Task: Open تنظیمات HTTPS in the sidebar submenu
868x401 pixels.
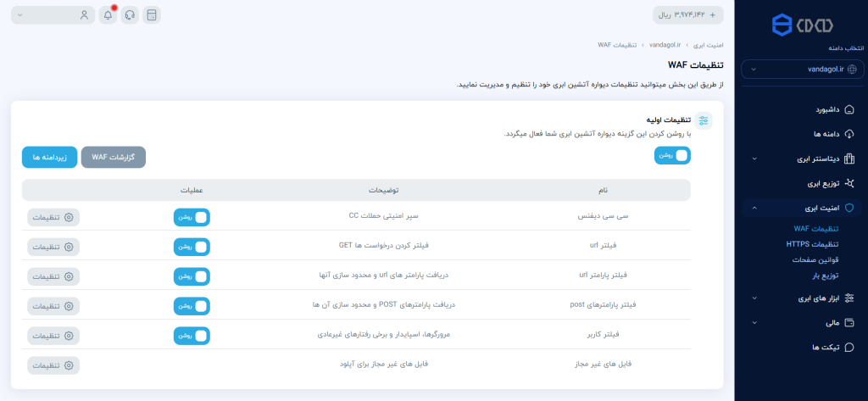Action: coord(812,244)
